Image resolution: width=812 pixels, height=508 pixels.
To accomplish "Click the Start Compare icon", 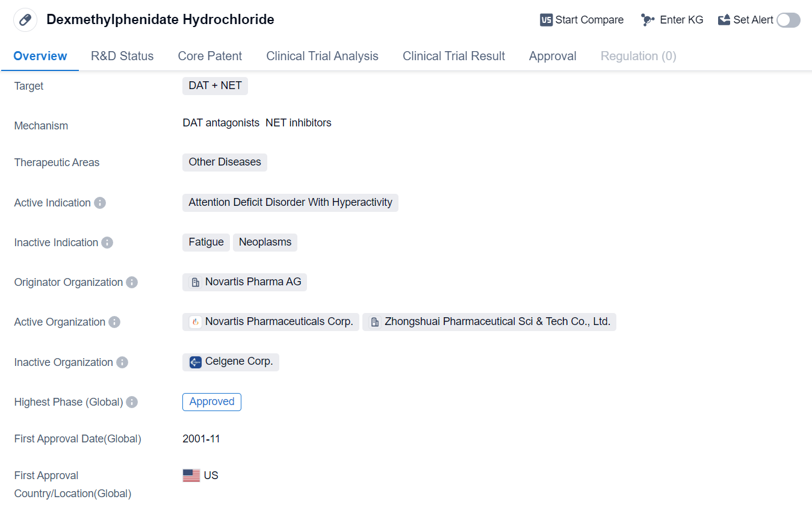I will click(x=546, y=20).
